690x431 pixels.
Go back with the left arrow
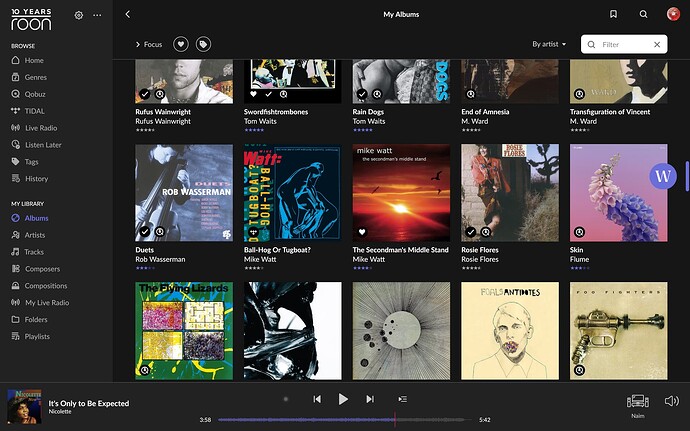tap(128, 15)
